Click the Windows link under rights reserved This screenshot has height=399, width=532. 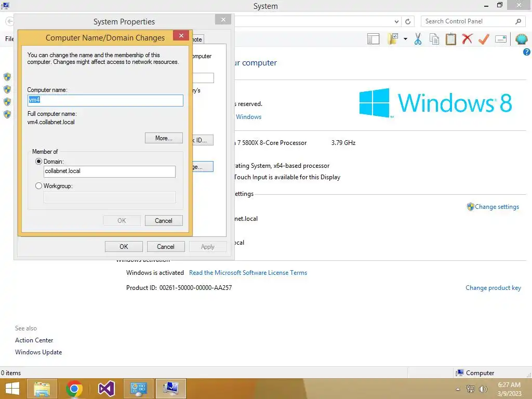click(248, 117)
